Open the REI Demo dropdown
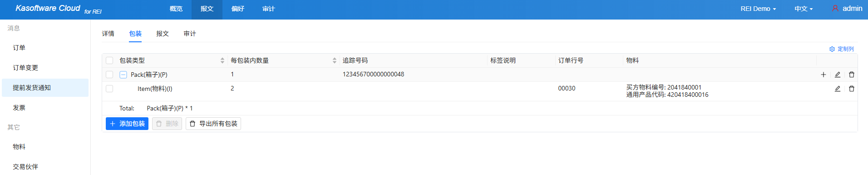868x175 pixels. pos(758,9)
